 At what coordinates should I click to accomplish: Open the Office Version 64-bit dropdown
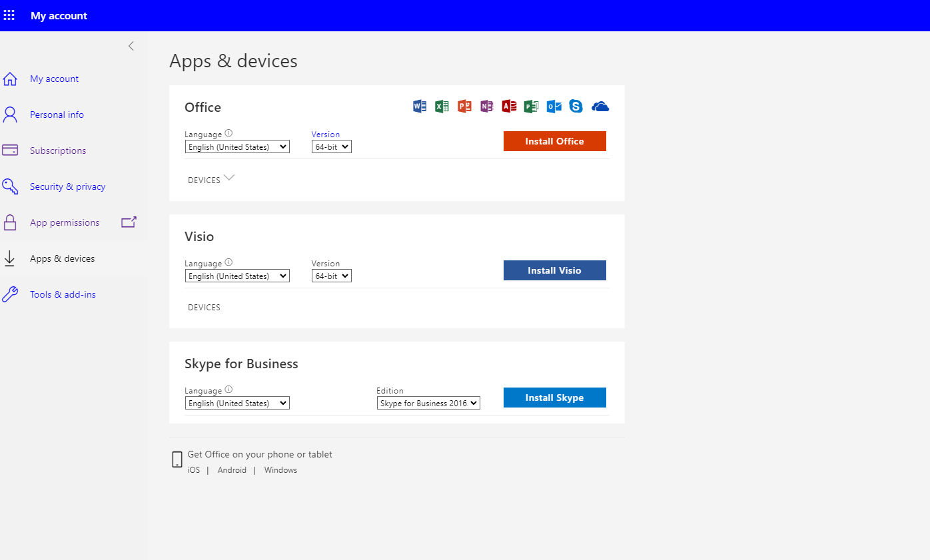(x=331, y=146)
